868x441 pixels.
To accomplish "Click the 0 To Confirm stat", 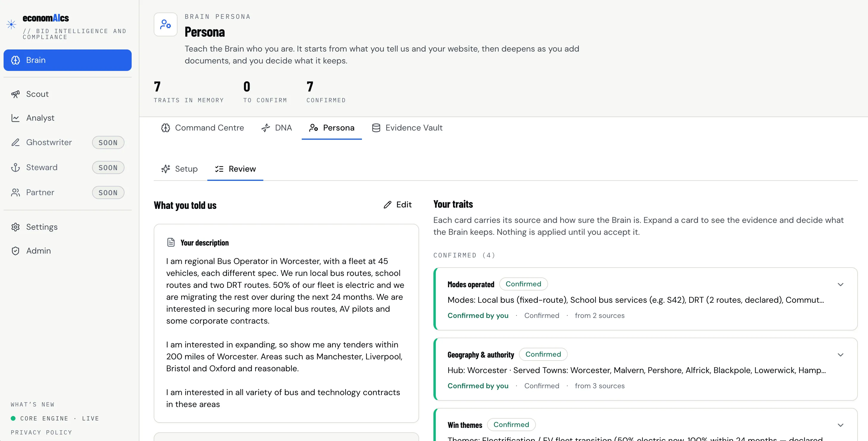I will point(265,92).
